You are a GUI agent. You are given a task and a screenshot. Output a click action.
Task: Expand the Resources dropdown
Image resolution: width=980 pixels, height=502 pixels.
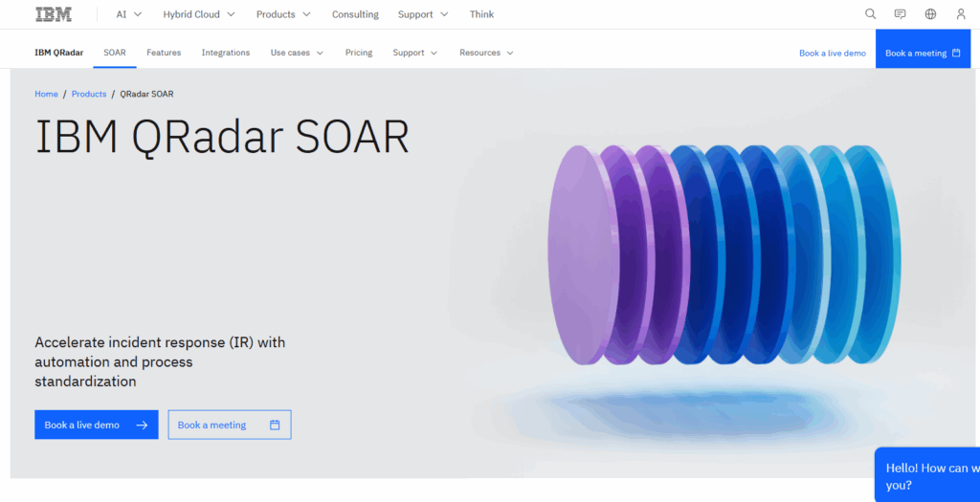pos(486,53)
